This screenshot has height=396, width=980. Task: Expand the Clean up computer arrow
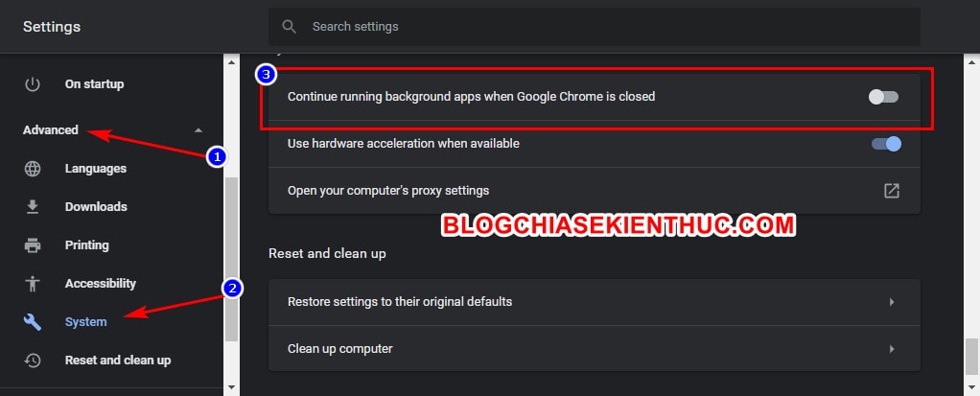(x=892, y=348)
